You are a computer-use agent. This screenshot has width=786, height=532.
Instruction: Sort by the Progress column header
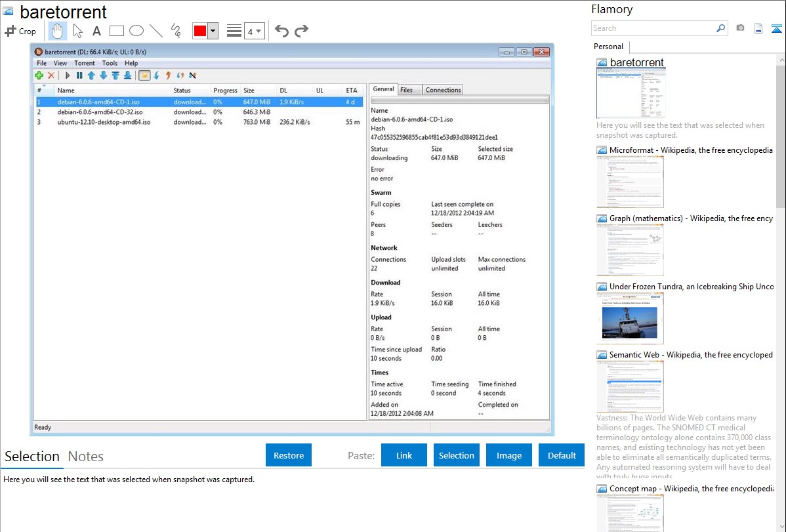tap(225, 91)
